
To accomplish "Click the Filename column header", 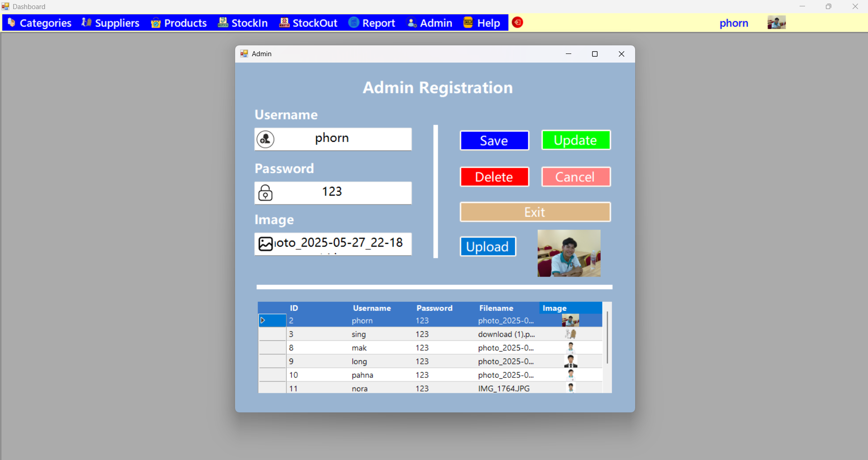I will pos(497,308).
